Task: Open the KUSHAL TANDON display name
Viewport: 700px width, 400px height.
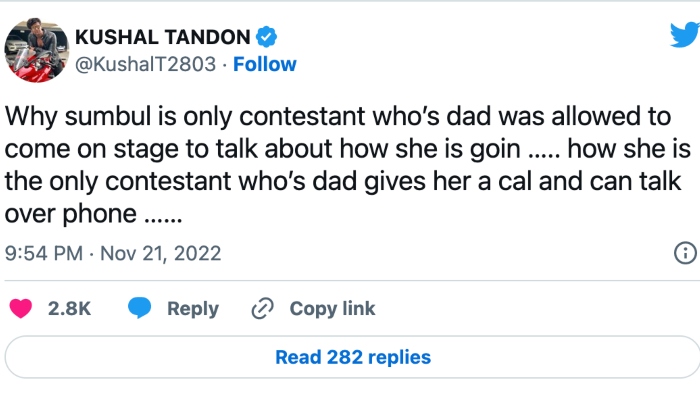Action: (x=162, y=37)
